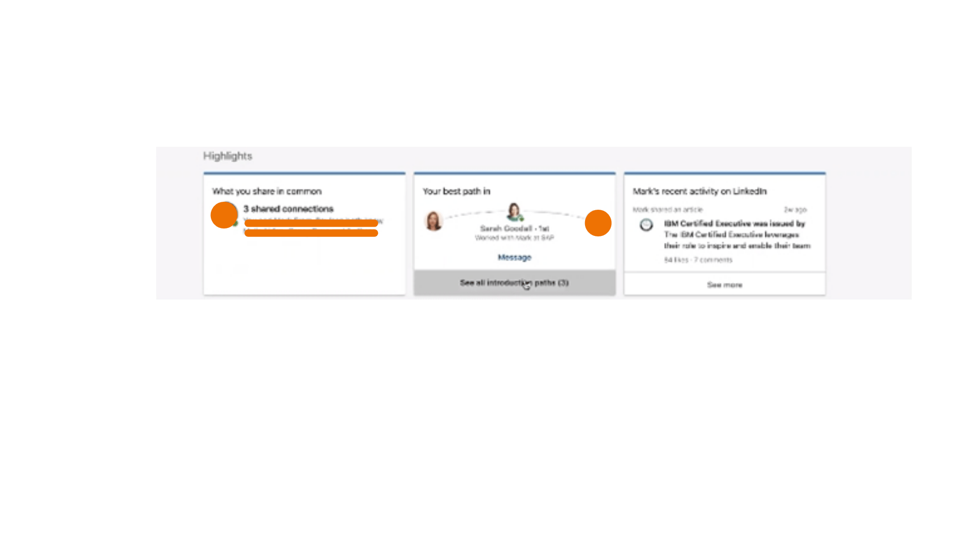Click 'Mark's recent activity on LinkedIn' heading
980x549 pixels.
pyautogui.click(x=699, y=191)
